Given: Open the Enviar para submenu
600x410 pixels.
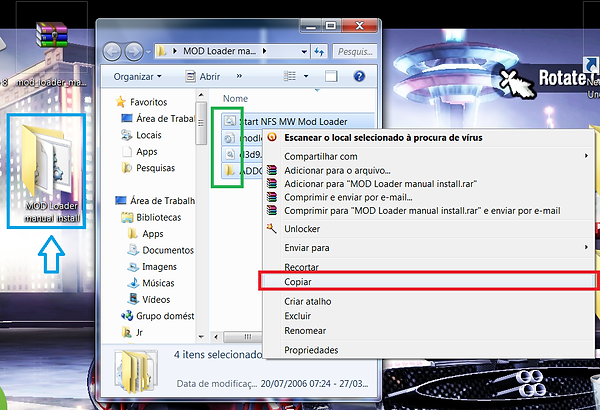Looking at the screenshot, I should [429, 248].
